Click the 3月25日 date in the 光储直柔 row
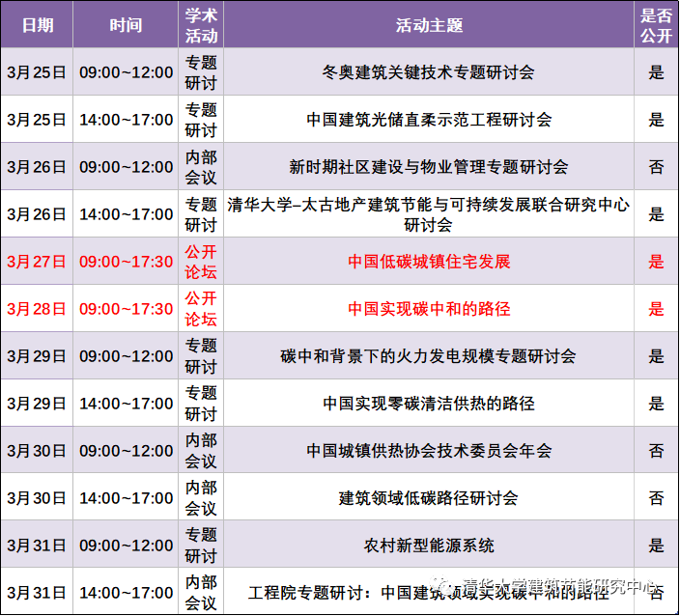 click(x=37, y=119)
